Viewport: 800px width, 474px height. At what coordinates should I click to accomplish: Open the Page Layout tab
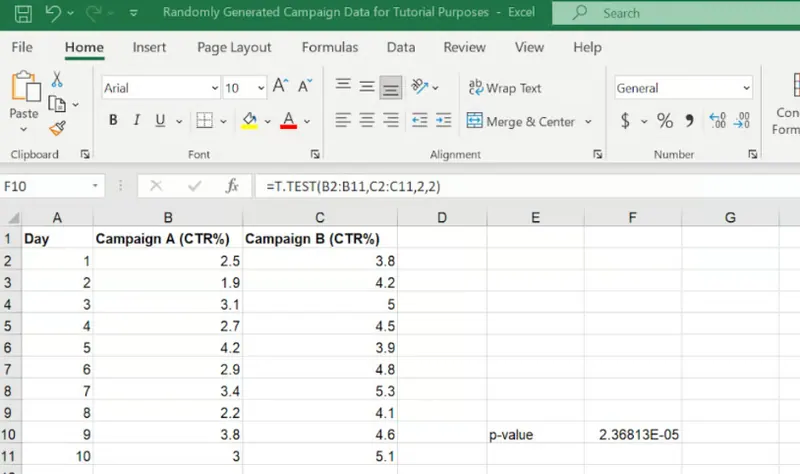point(234,47)
